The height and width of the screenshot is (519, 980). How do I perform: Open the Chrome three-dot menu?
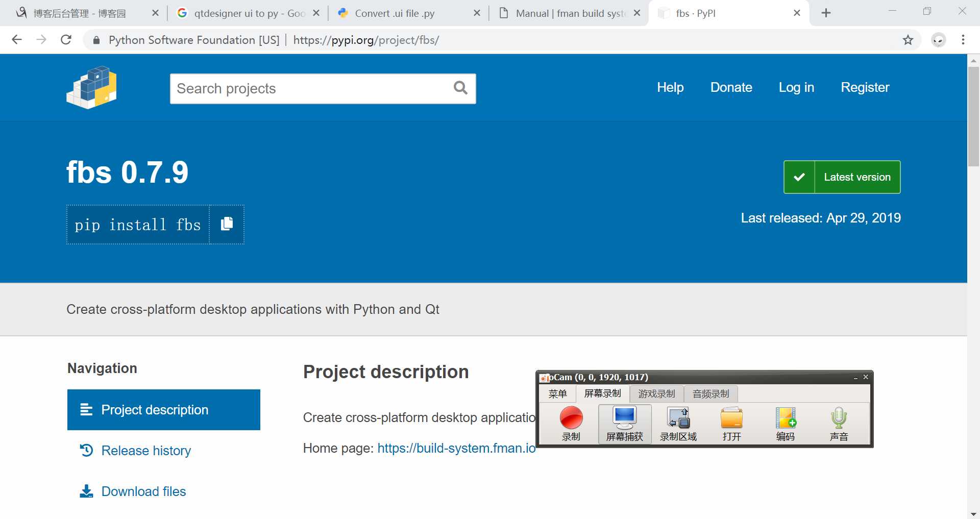(x=963, y=40)
